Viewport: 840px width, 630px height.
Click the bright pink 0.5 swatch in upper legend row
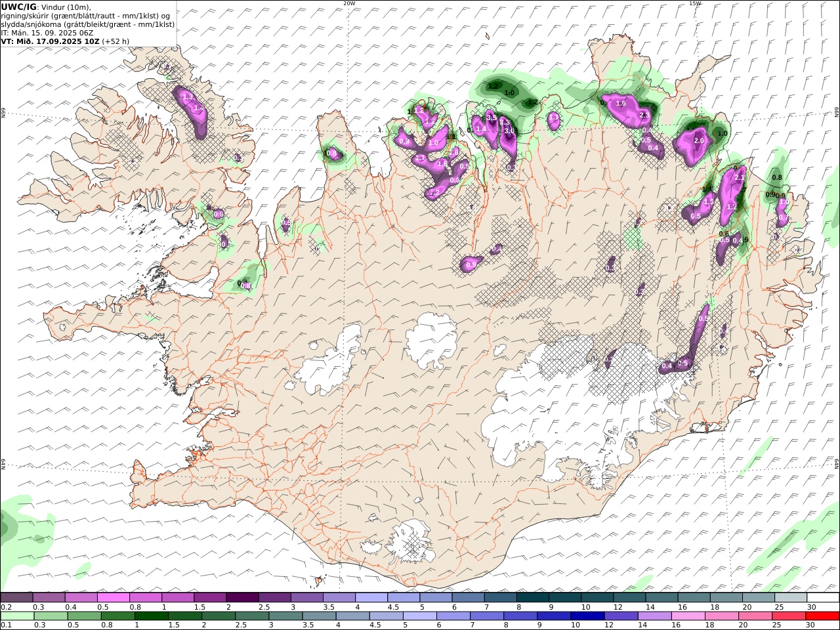[x=114, y=597]
